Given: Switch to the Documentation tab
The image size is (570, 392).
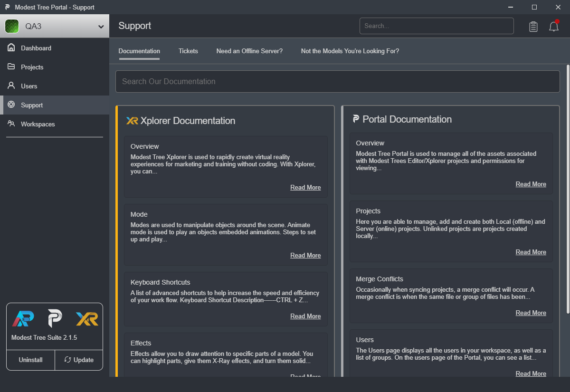Looking at the screenshot, I should point(139,51).
